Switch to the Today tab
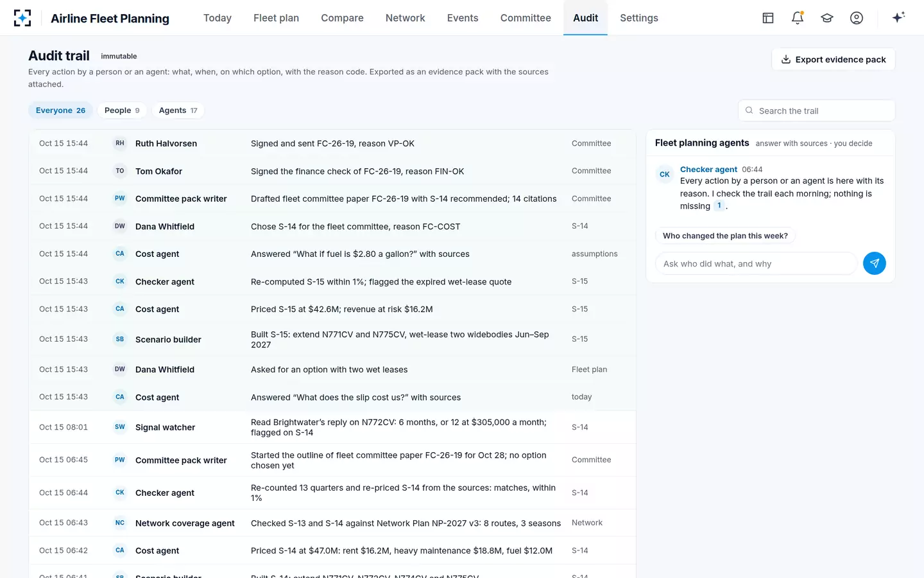The width and height of the screenshot is (924, 578). [x=218, y=18]
